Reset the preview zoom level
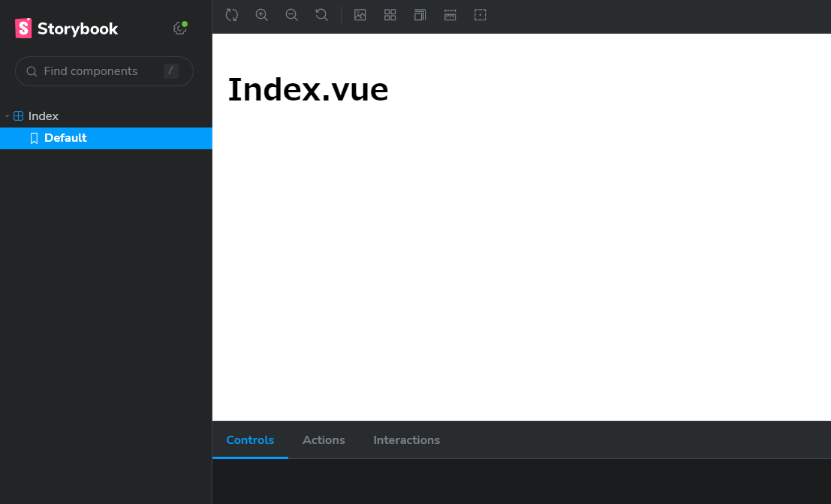 tap(322, 15)
